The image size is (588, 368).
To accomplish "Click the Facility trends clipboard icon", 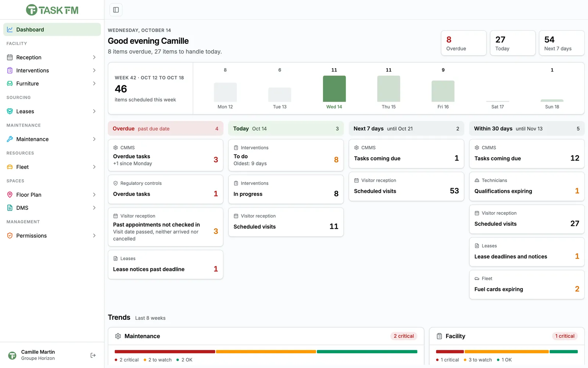I will pyautogui.click(x=439, y=336).
